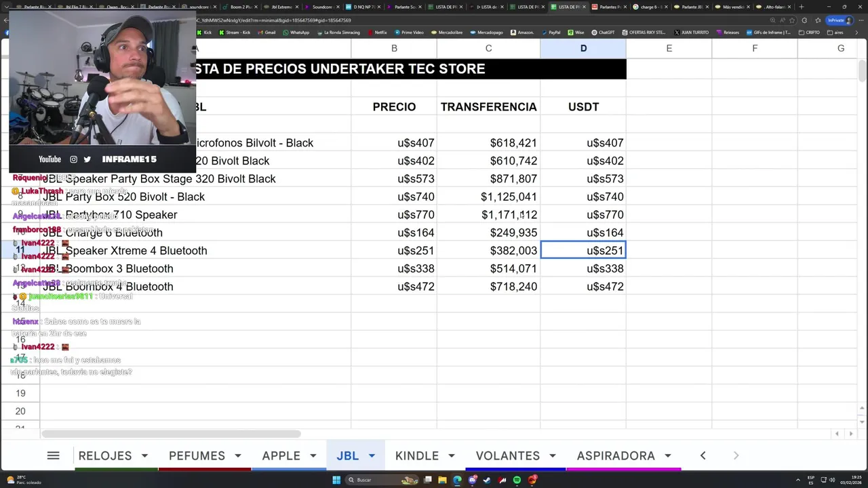
Task: Open Spotify from the taskbar
Action: click(517, 480)
